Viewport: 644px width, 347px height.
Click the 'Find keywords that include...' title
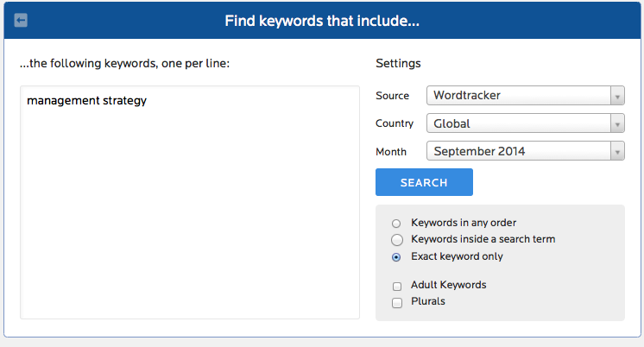click(x=322, y=21)
